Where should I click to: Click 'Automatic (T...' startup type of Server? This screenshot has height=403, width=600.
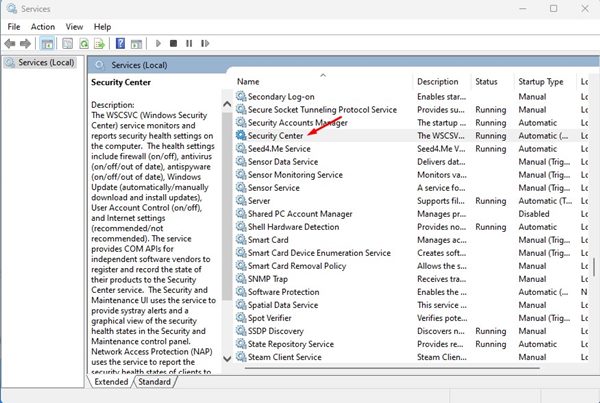[x=545, y=201]
